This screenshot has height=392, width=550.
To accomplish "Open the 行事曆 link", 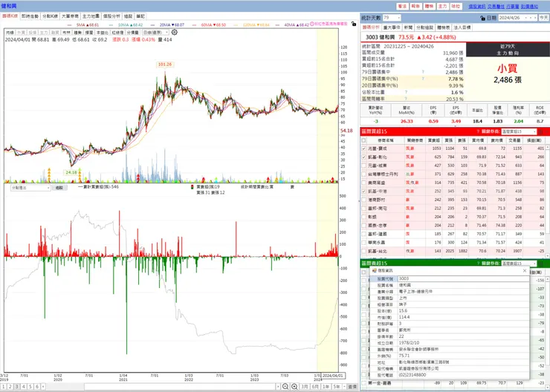I will tap(513, 7).
